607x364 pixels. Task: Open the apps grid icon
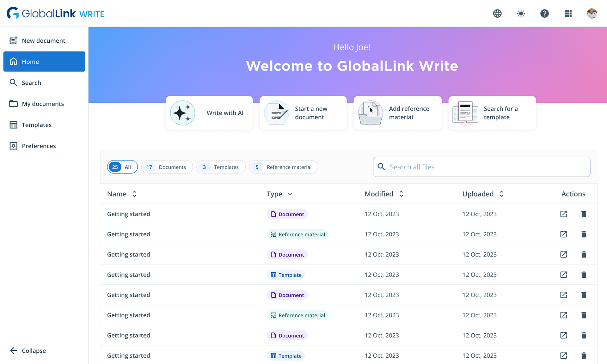[568, 14]
